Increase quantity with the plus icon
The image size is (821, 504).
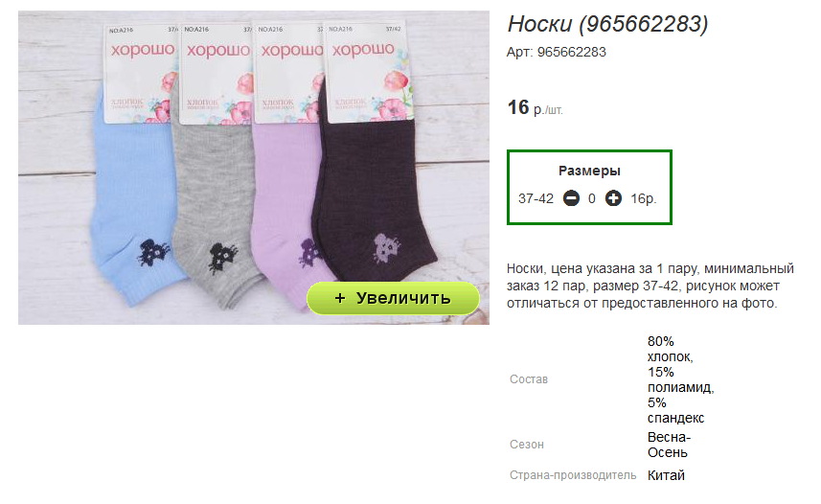click(x=613, y=198)
